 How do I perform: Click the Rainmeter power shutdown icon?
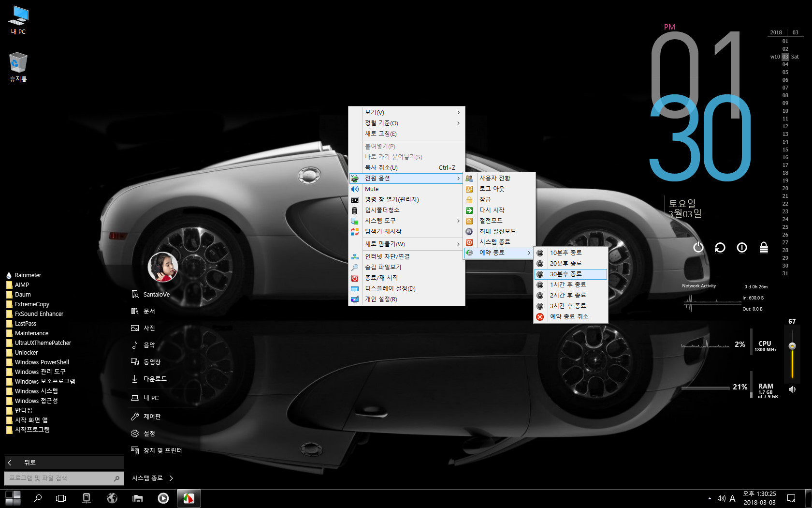click(698, 247)
